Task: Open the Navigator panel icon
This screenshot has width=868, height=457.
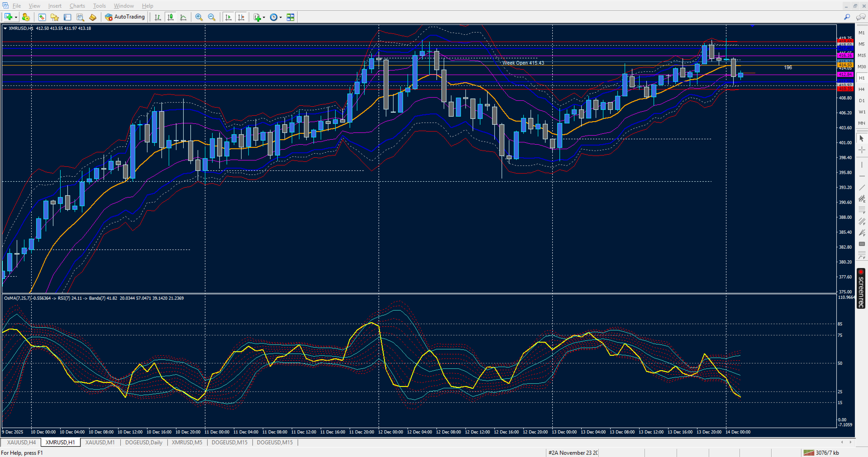Action: (55, 17)
